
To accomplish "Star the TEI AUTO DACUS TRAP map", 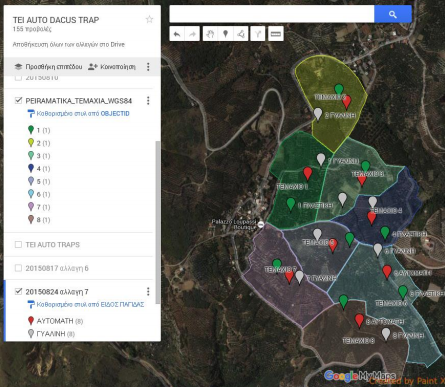I will (149, 19).
